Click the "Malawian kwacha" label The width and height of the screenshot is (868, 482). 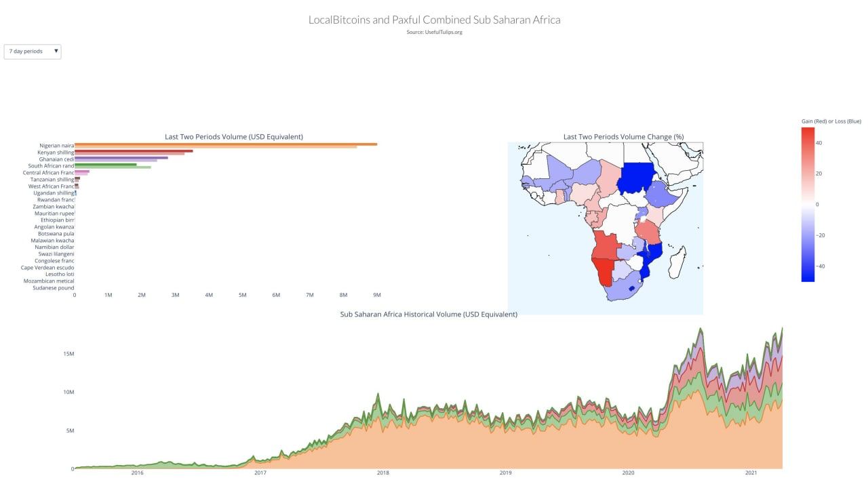click(53, 241)
